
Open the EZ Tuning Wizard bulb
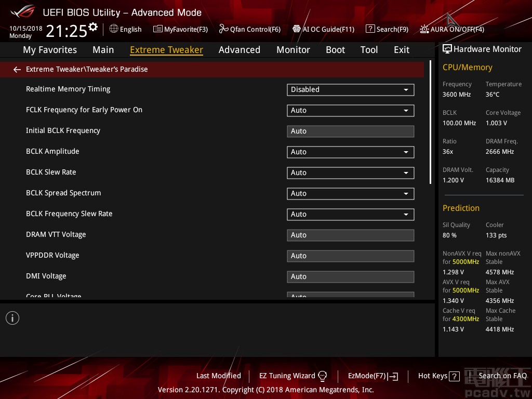coord(322,376)
